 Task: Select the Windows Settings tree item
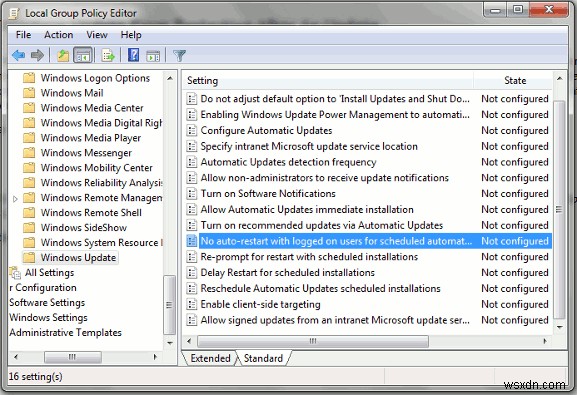point(48,317)
